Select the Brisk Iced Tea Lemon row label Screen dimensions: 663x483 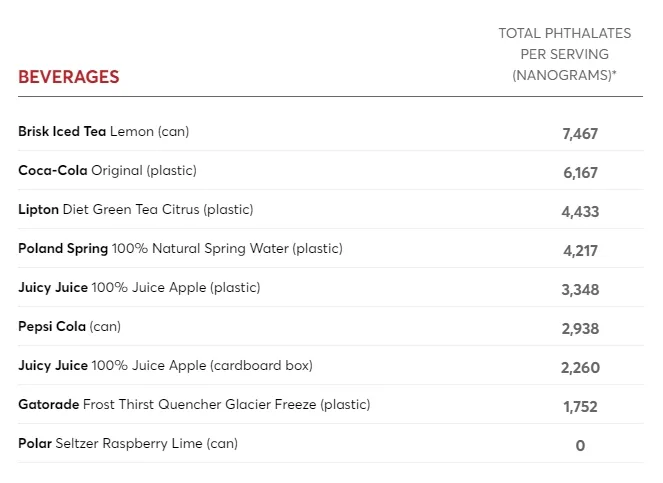coord(103,131)
